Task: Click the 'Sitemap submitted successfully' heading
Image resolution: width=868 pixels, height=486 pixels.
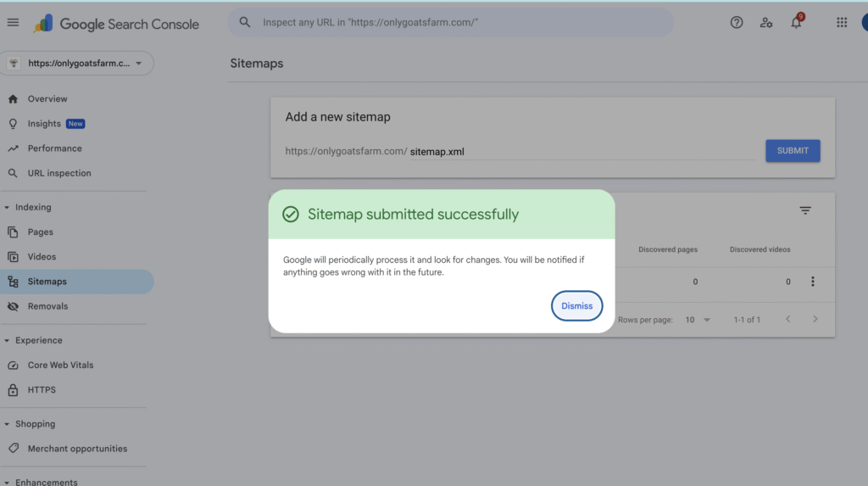Action: click(413, 215)
